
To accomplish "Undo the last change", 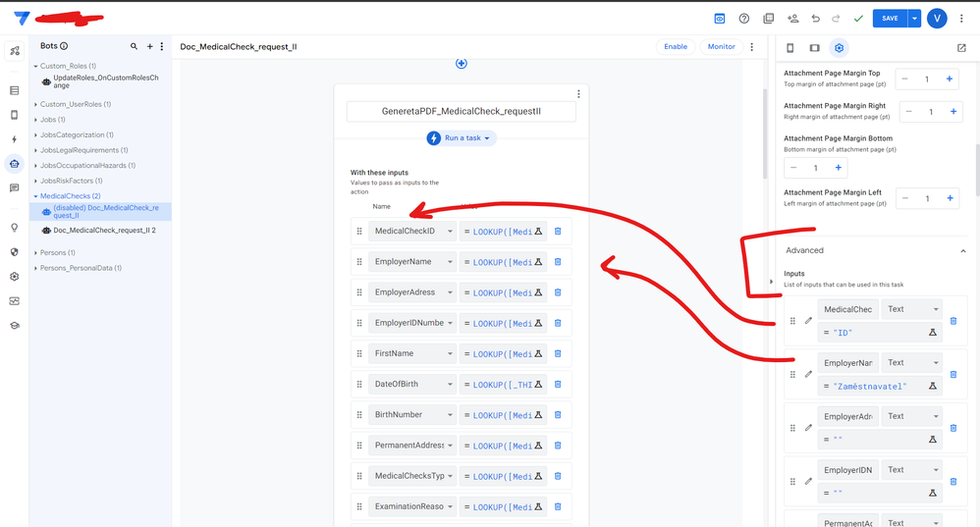I will (x=816, y=19).
